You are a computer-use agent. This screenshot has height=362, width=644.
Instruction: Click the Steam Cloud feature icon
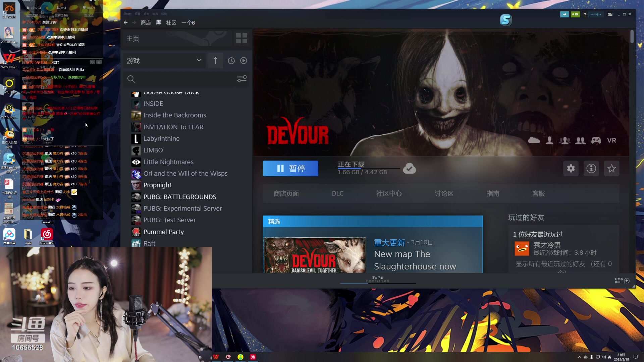[534, 140]
